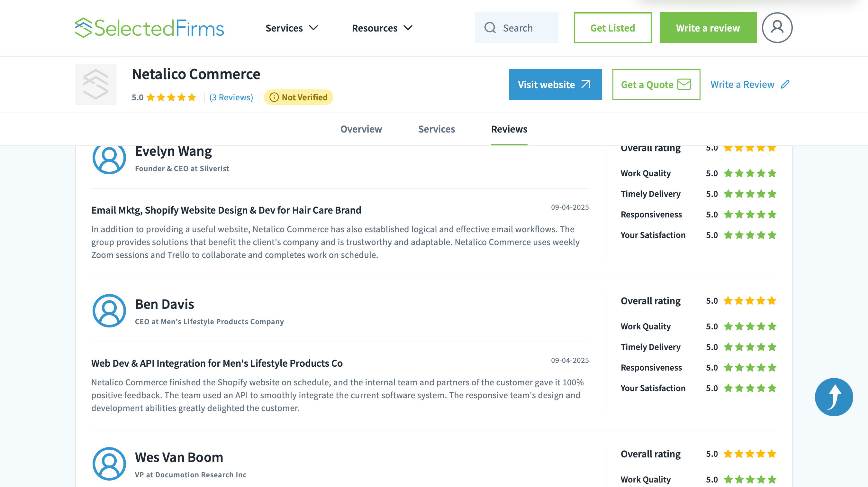
Task: Click Ben Davis's avatar icon
Action: pyautogui.click(x=109, y=311)
